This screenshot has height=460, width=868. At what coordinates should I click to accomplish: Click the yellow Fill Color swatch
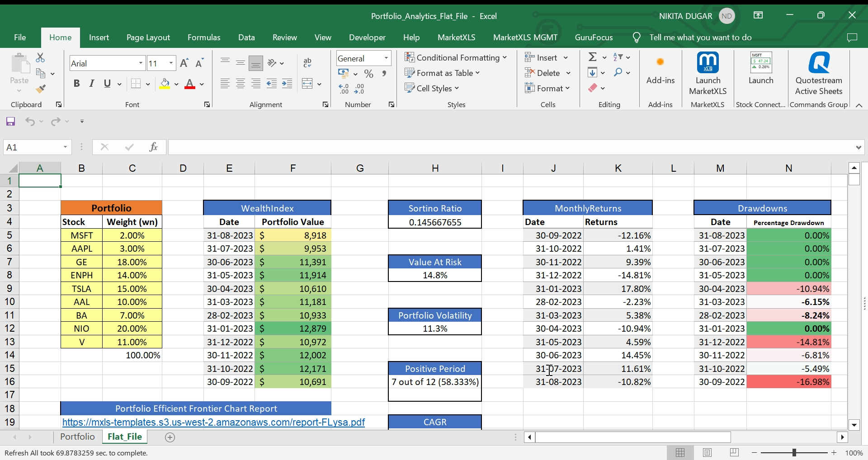pyautogui.click(x=165, y=84)
